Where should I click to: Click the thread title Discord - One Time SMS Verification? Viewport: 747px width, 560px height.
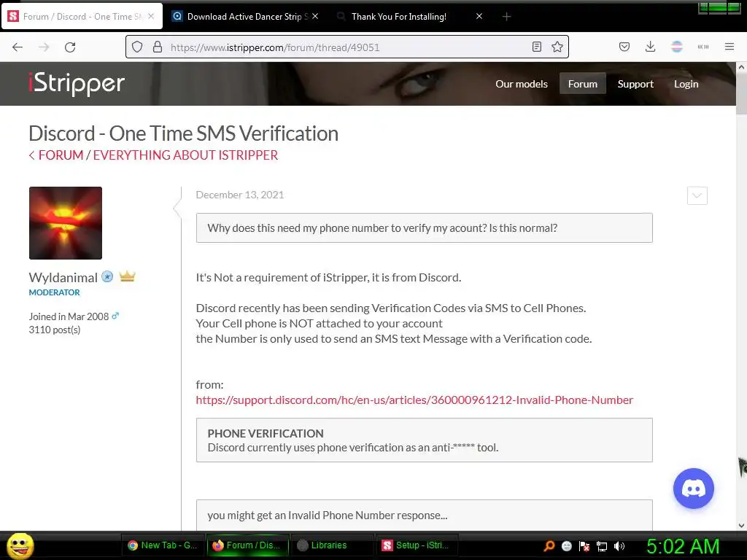(183, 134)
